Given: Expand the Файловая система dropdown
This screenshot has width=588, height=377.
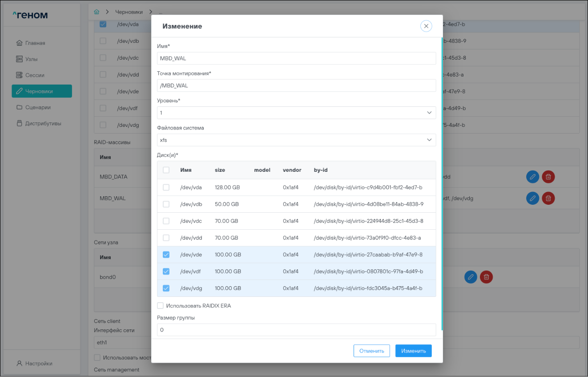Looking at the screenshot, I should pyautogui.click(x=296, y=140).
